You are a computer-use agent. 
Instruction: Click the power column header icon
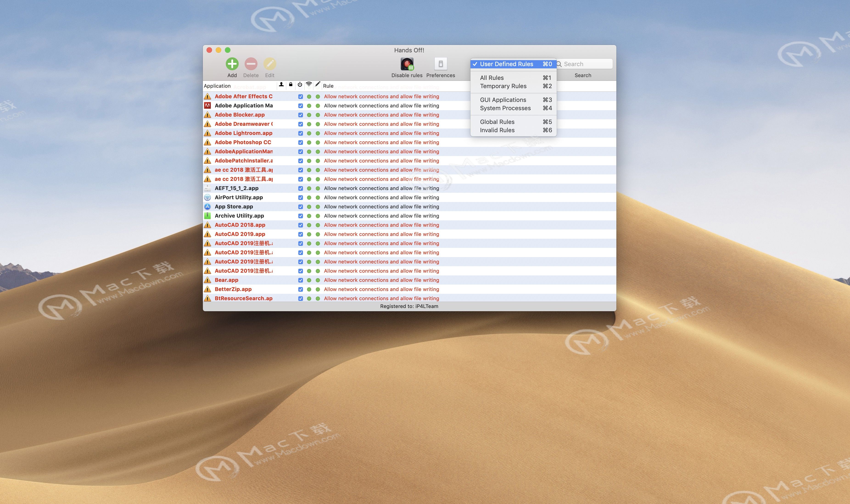click(x=300, y=84)
